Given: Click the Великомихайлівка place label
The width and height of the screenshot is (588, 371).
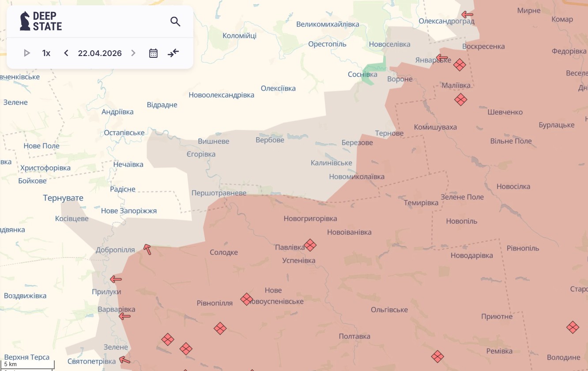Looking at the screenshot, I should [x=328, y=24].
